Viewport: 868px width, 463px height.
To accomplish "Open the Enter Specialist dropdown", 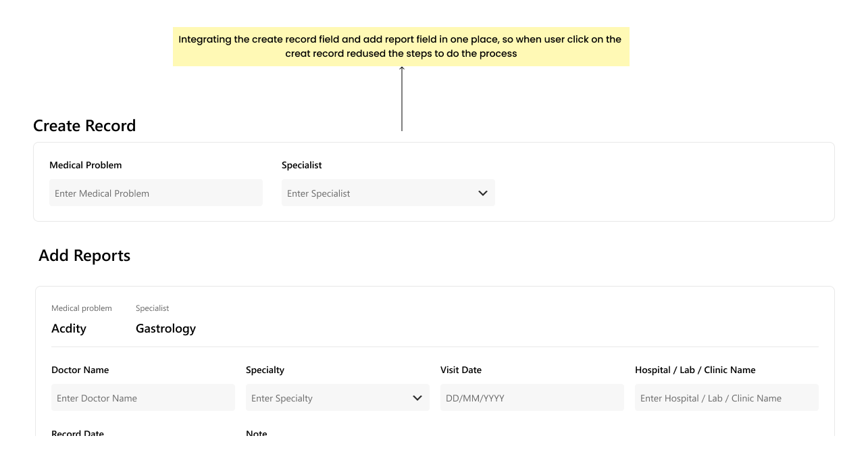I will pyautogui.click(x=388, y=193).
